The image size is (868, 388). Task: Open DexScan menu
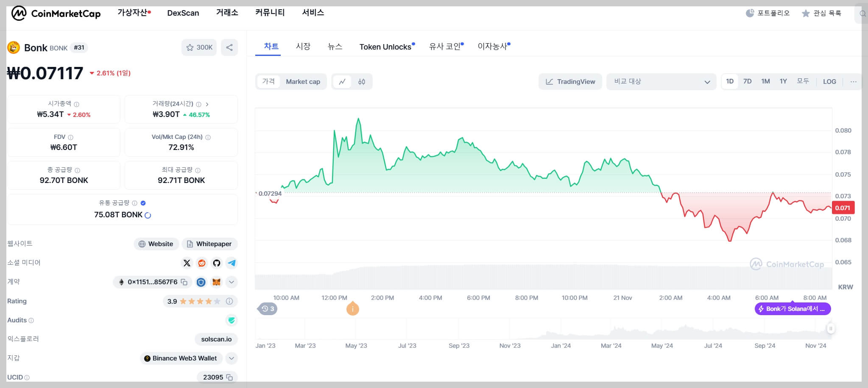pos(183,13)
